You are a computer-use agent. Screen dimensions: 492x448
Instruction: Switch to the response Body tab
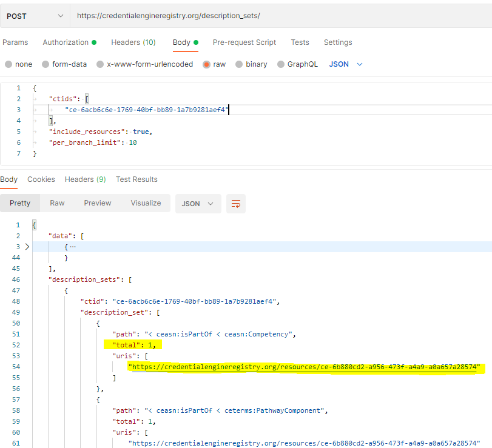[x=8, y=179]
